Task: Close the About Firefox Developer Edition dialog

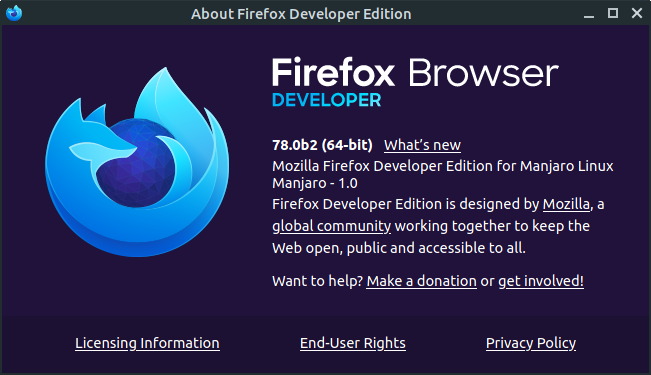Action: [637, 13]
